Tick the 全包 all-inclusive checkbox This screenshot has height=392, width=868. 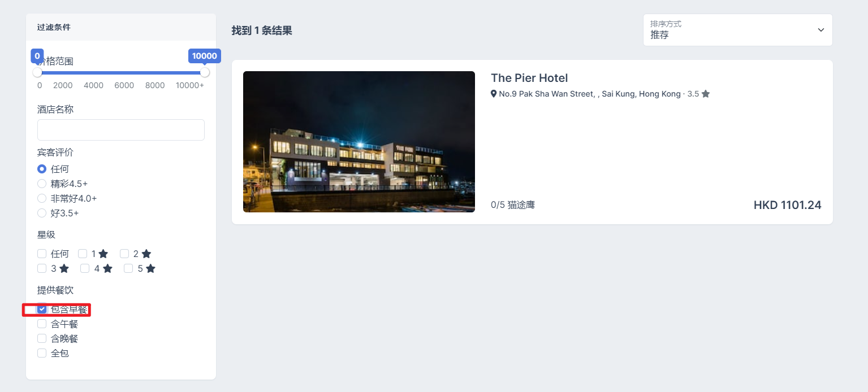pos(42,353)
